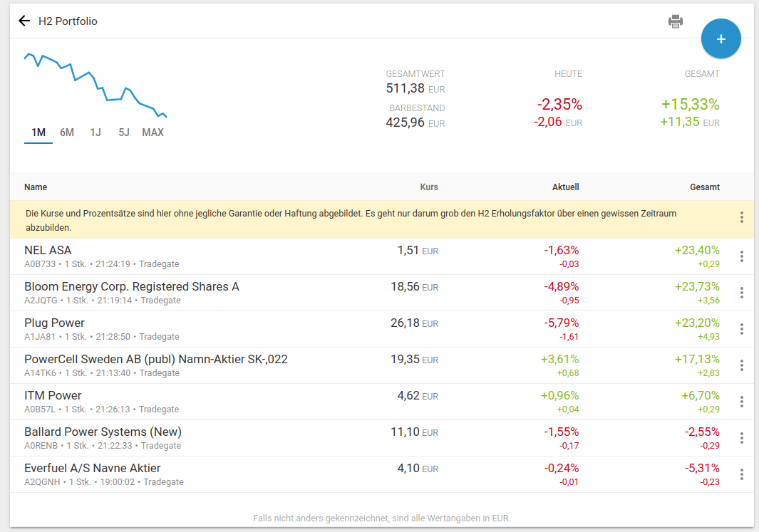Click the H2 Portfolio title
This screenshot has height=532, width=759.
68,21
